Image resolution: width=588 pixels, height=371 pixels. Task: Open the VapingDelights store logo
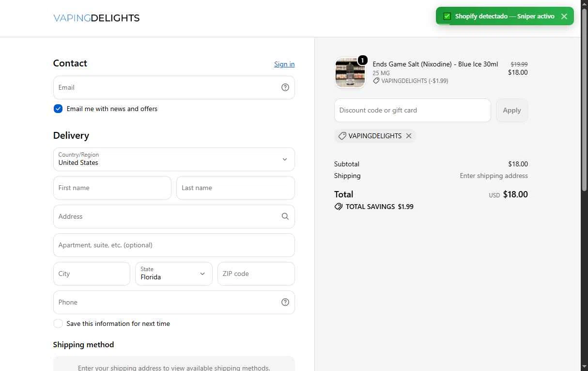coord(96,18)
